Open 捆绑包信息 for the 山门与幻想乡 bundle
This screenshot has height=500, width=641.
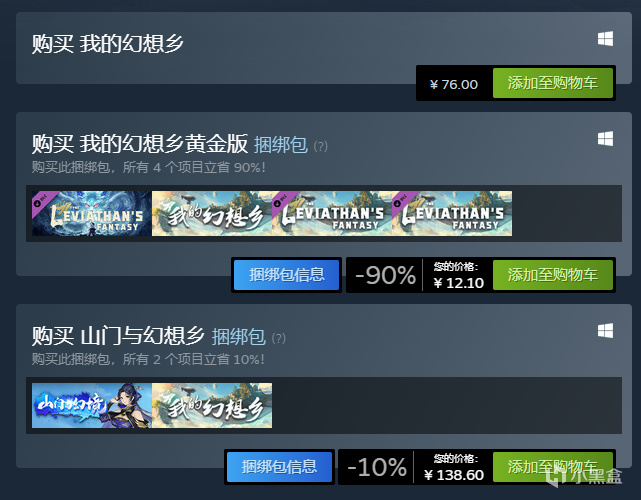279,467
